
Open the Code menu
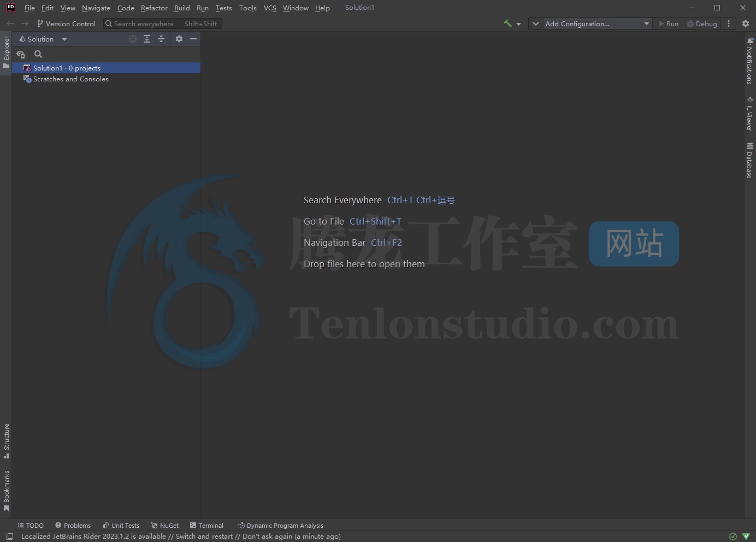[x=126, y=8]
